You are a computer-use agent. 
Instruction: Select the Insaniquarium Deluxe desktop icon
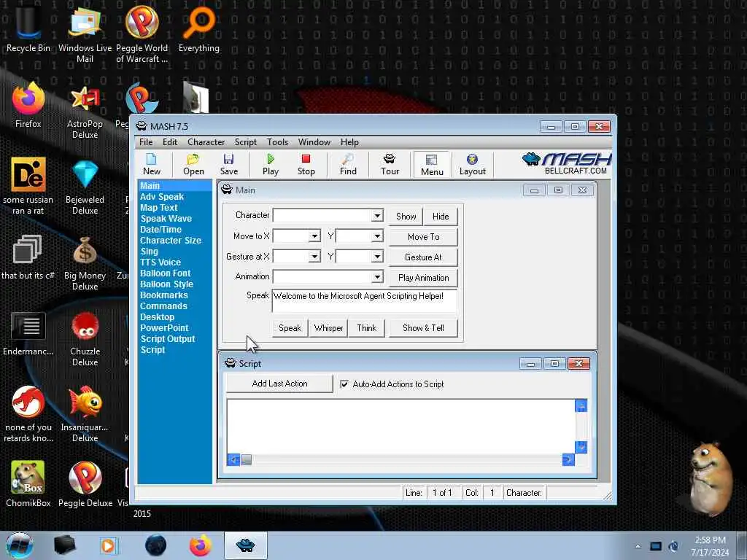[85, 415]
